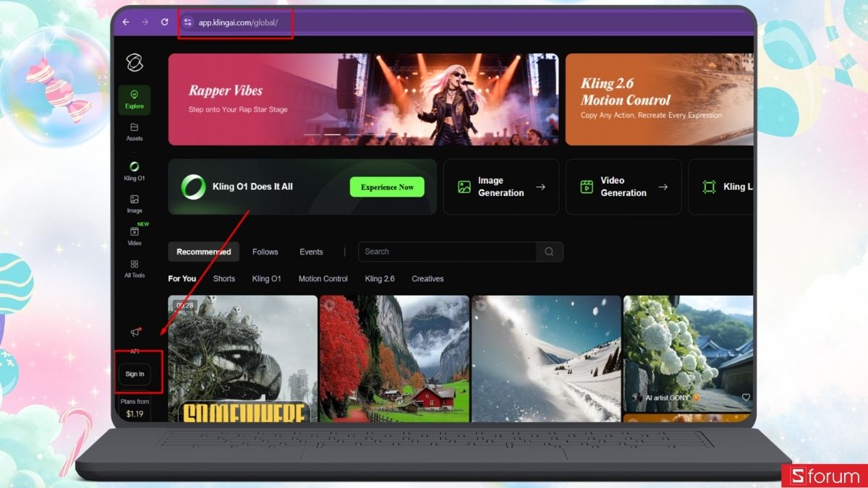
Task: Click the magnifier search button
Action: click(x=549, y=252)
